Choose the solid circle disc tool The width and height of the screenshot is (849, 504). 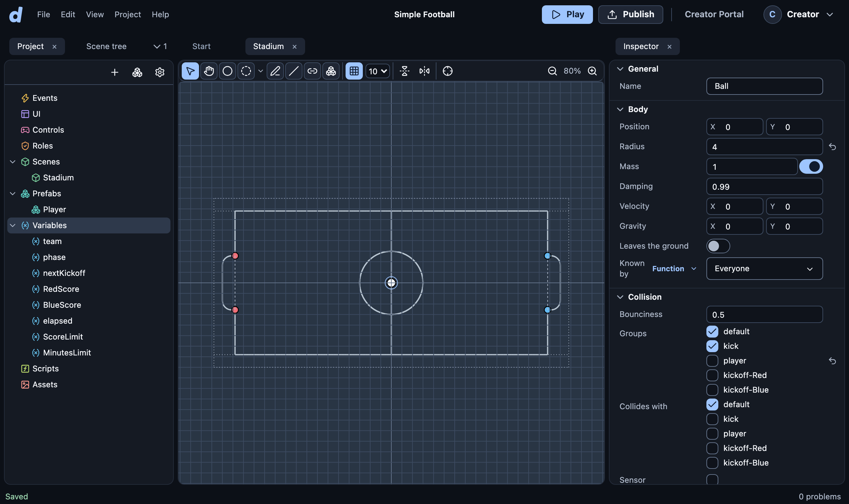227,71
